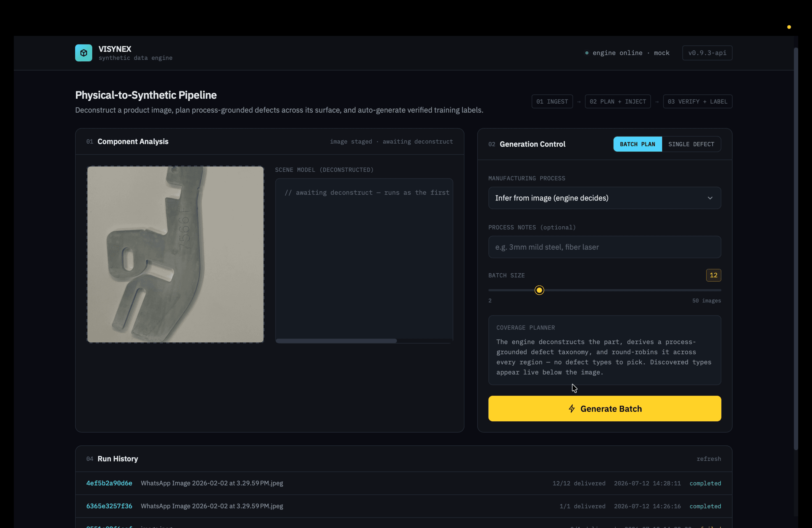
Task: Click the timestamp 2026-07-12 14:26:16
Action: (x=647, y=506)
